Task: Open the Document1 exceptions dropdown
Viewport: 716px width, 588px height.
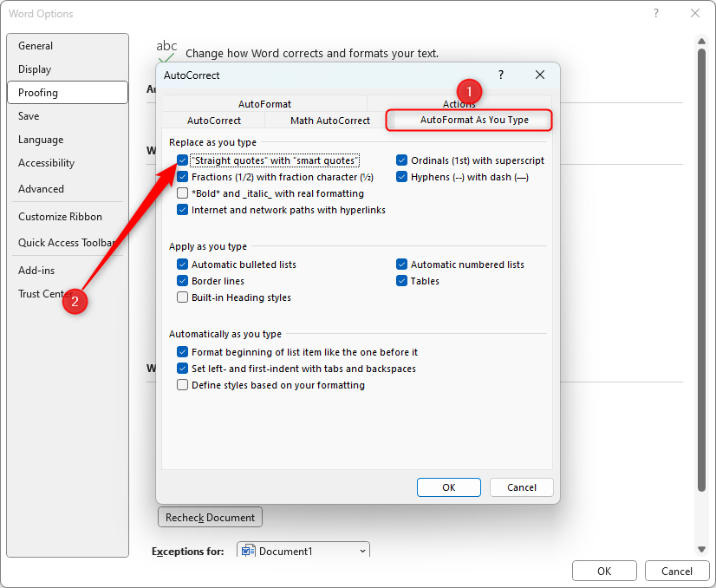Action: tap(361, 550)
